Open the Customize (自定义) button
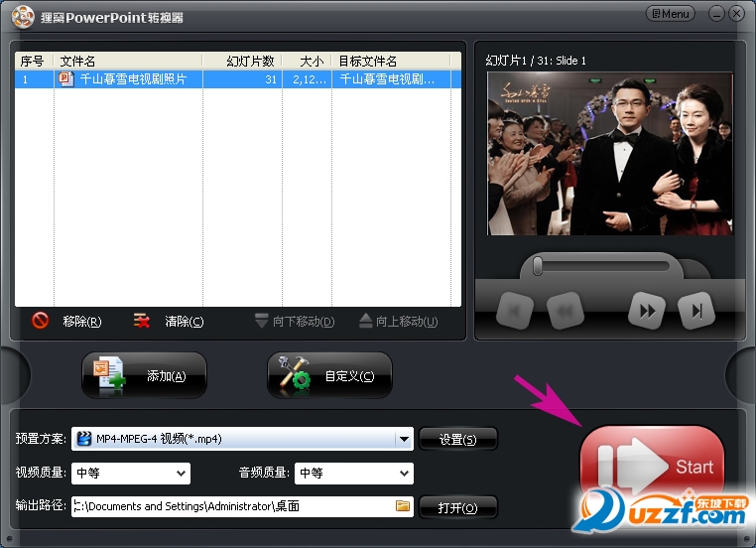 coord(329,375)
